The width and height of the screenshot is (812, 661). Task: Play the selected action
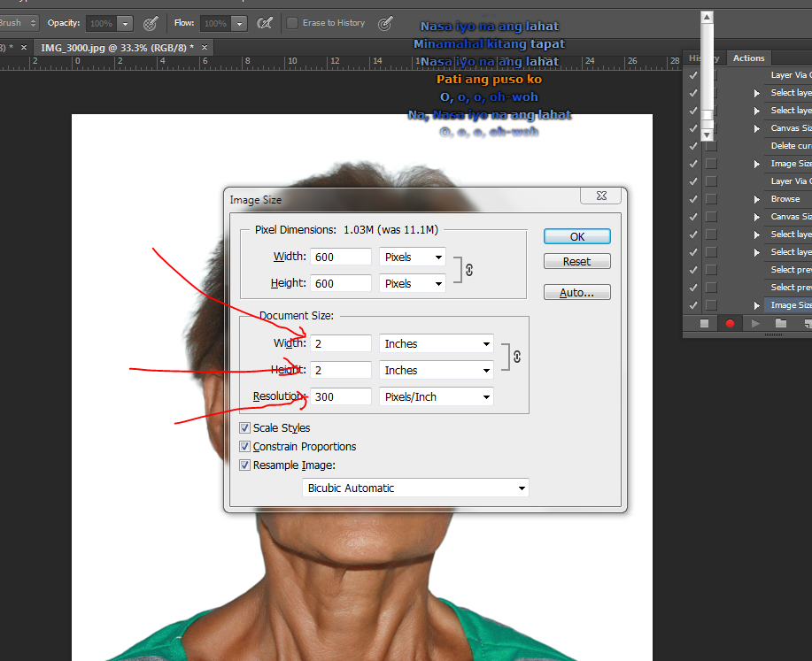[755, 324]
